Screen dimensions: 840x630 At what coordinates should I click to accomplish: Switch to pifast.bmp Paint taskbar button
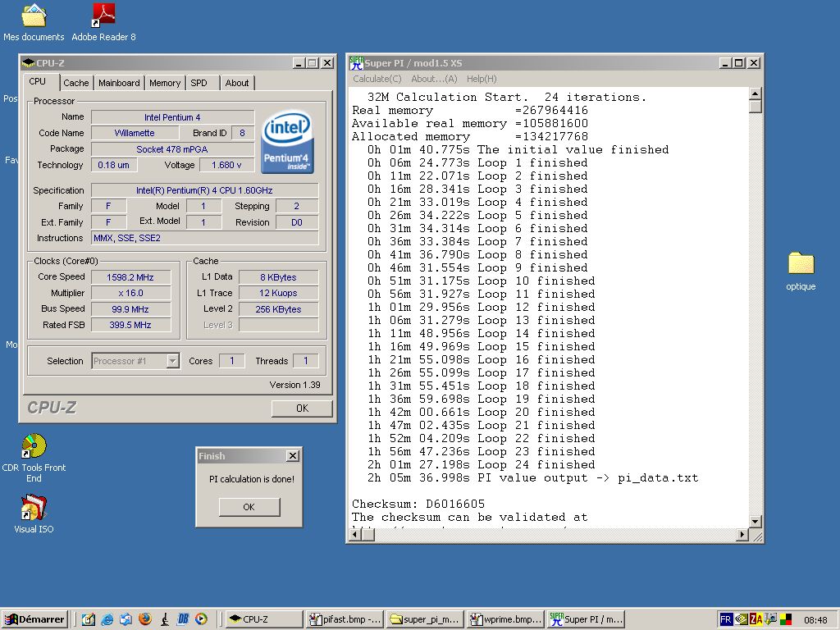tap(345, 620)
